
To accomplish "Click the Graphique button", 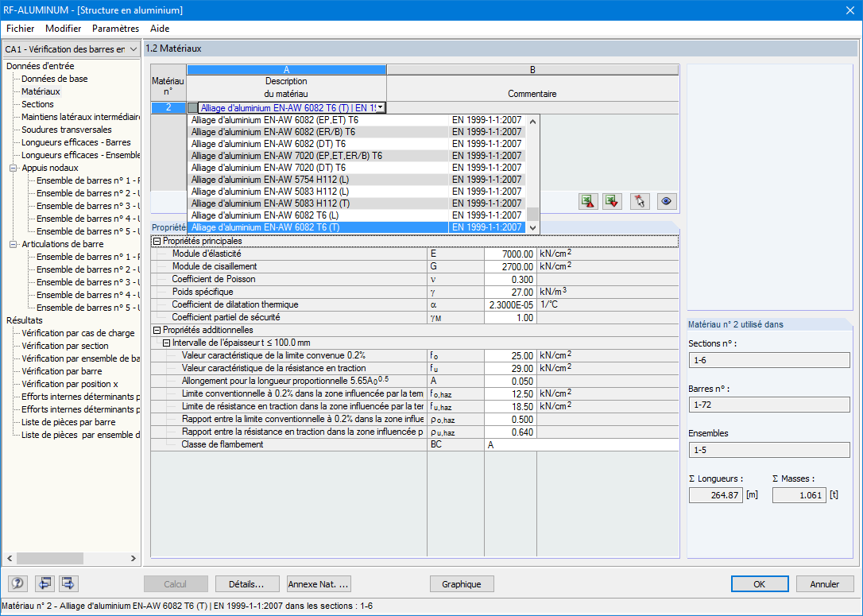I will click(462, 584).
